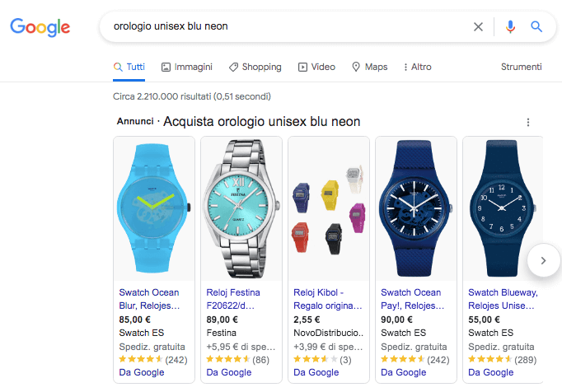Open the Immagini results tab

point(187,67)
